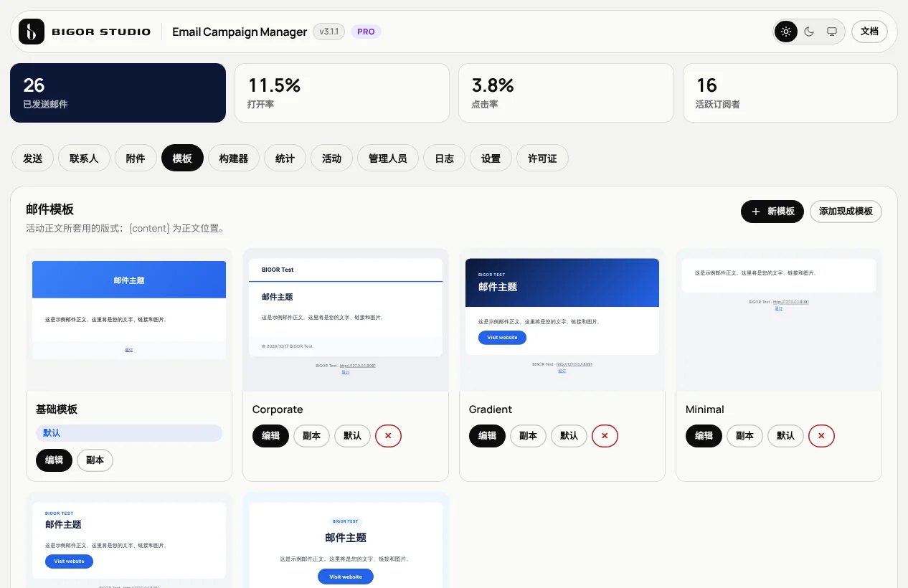
Task: Click the 打开率 stat card
Action: [342, 93]
